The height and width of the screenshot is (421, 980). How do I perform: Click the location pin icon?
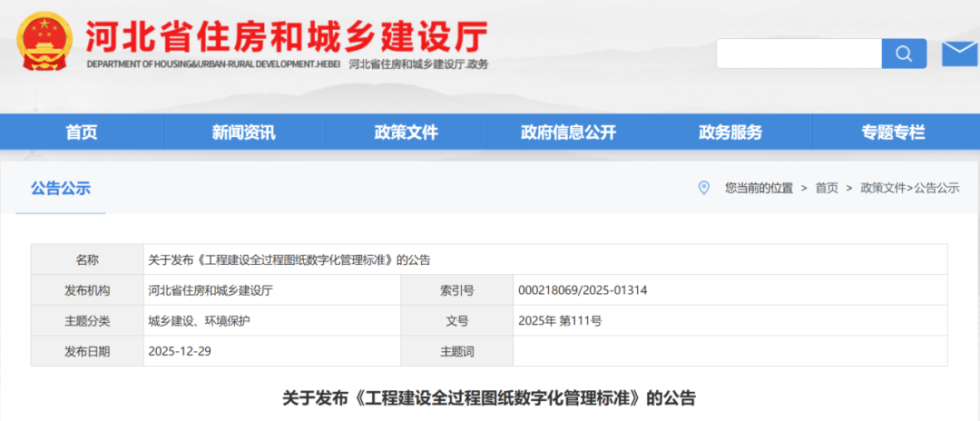[x=704, y=188]
